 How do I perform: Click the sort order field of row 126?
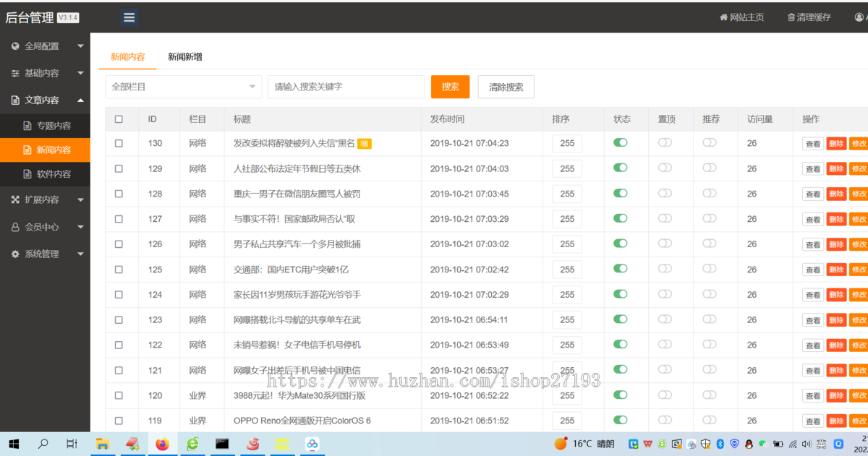point(567,244)
